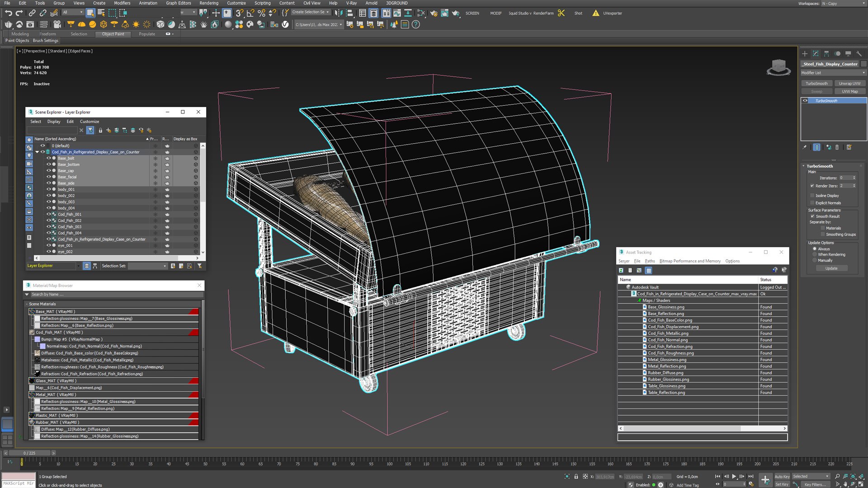Click the Auto Key button
Image resolution: width=868 pixels, height=488 pixels.
[782, 476]
